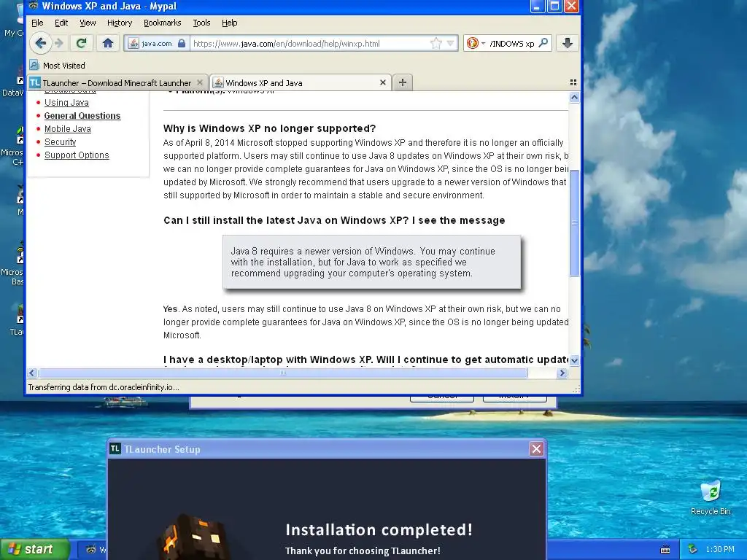Close the Windows XP and Java tab
The width and height of the screenshot is (747, 560).
coord(382,82)
